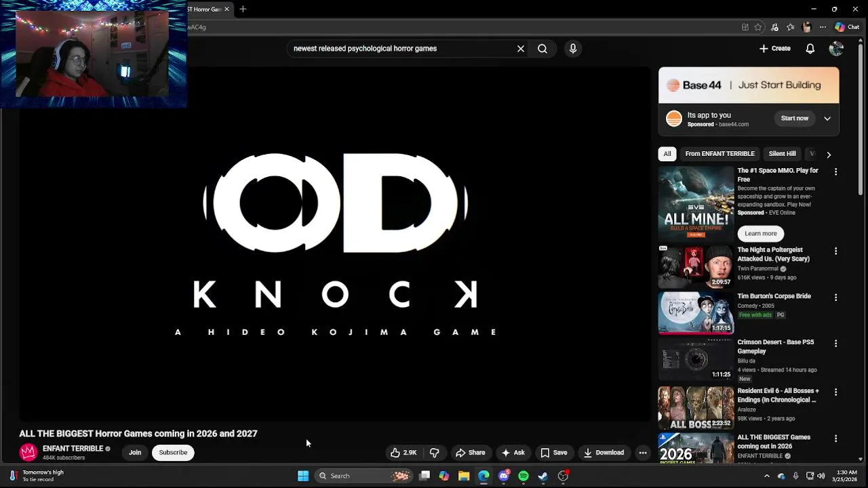The image size is (868, 488).
Task: Subscribe to ENFANT TERRIBLE channel
Action: coord(173,453)
